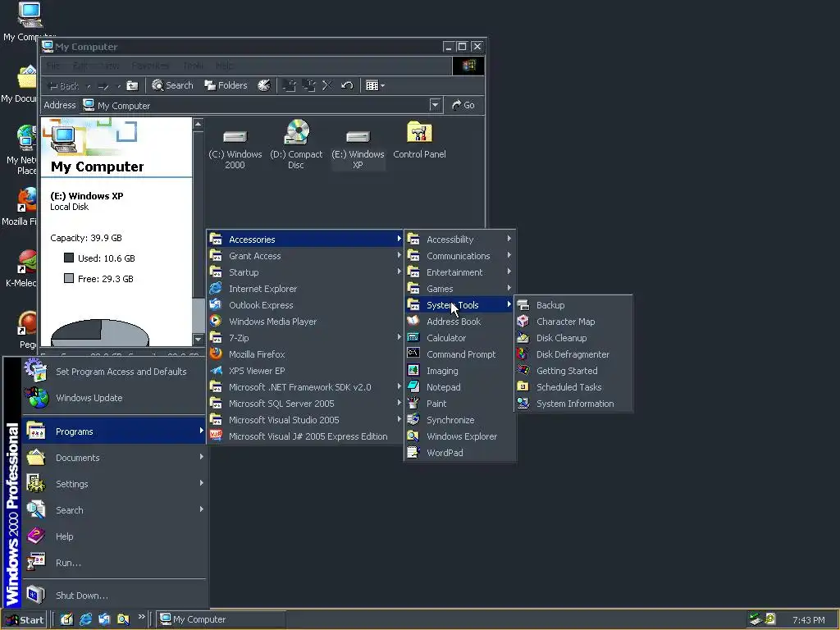
Task: Click the Outlook Express Quick Launch icon
Action: (104, 619)
